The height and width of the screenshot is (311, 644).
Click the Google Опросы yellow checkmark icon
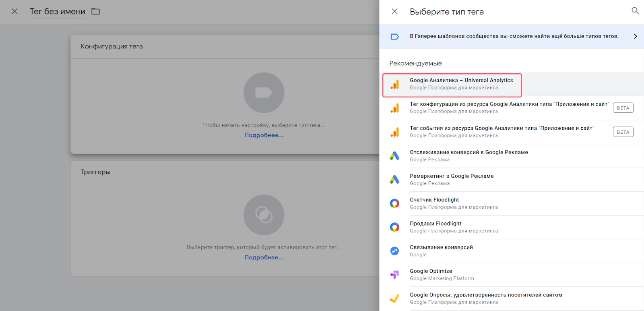pyautogui.click(x=394, y=299)
